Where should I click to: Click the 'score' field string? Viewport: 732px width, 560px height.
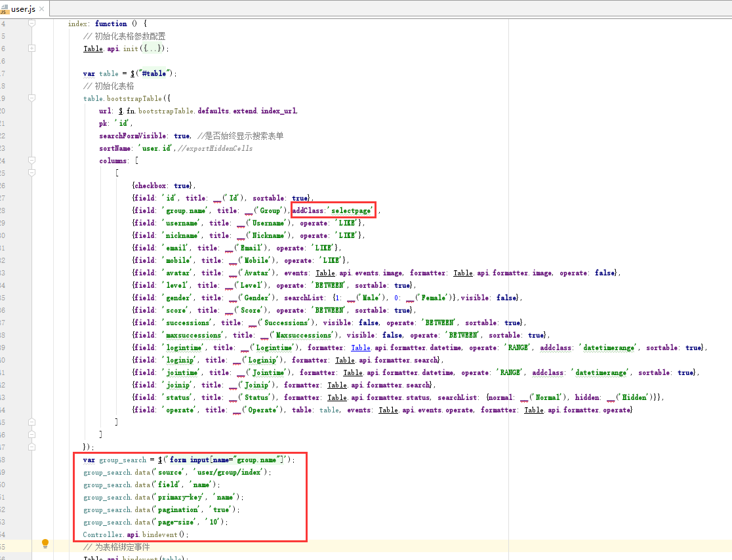tap(176, 310)
